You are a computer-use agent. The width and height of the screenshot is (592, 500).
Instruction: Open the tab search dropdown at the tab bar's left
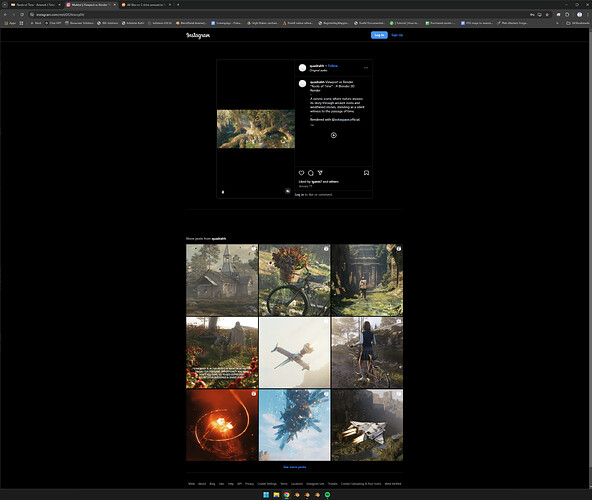click(x=5, y=5)
